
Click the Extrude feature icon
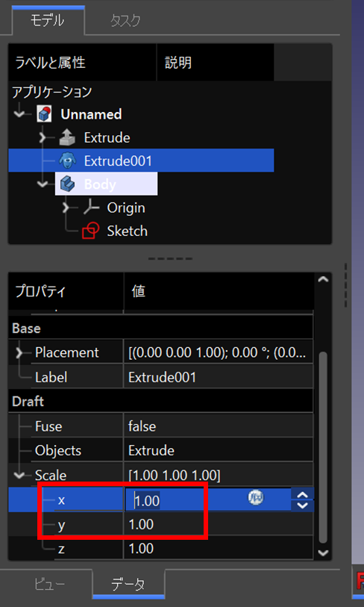(x=66, y=138)
